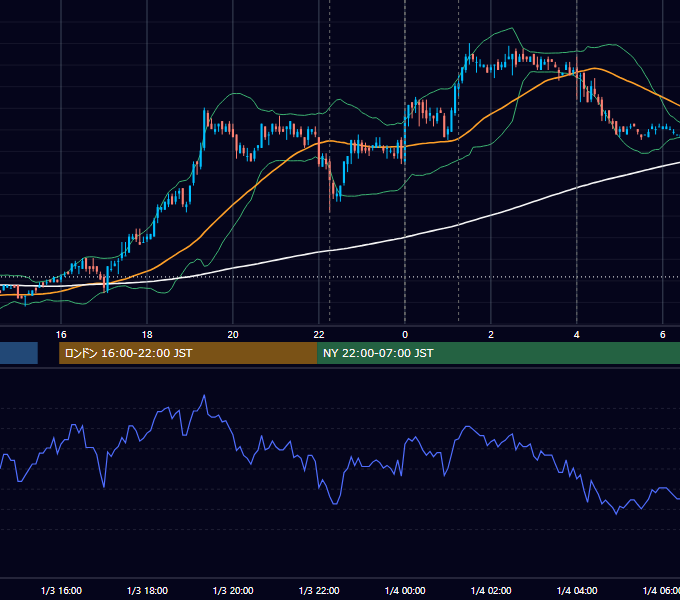
Task: Click the 18 hour label on upper axis
Action: (x=147, y=335)
